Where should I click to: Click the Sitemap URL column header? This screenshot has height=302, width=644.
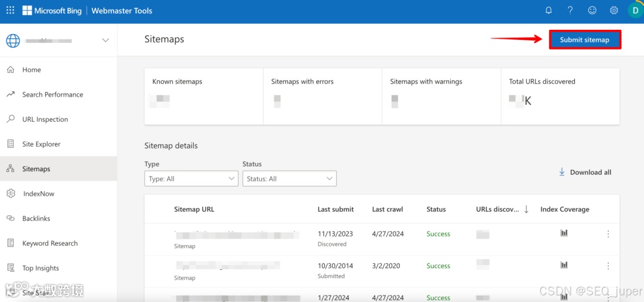pyautogui.click(x=194, y=209)
